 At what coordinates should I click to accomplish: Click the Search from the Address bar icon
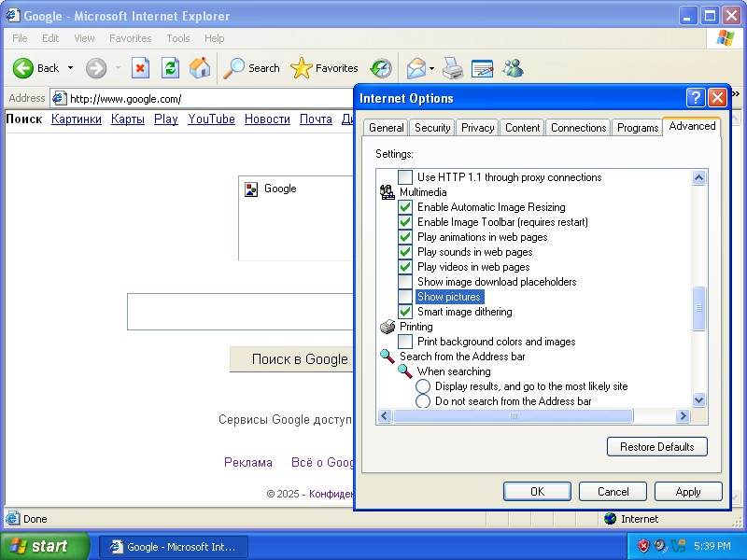pyautogui.click(x=388, y=357)
